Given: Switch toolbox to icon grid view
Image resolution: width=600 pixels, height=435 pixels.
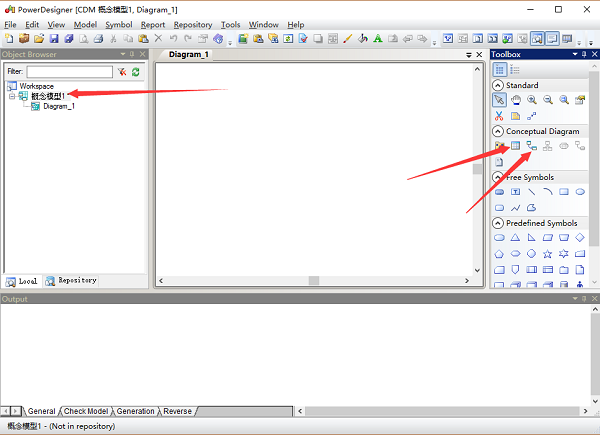Looking at the screenshot, I should click(x=500, y=69).
